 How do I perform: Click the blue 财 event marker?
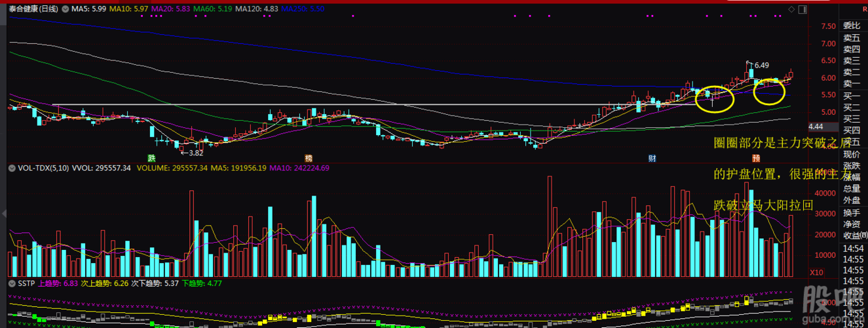tap(652, 157)
